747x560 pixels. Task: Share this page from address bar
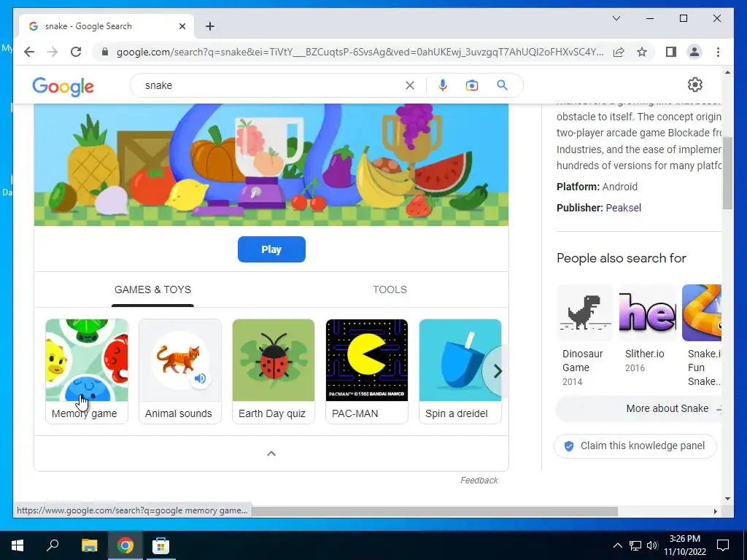coord(619,52)
